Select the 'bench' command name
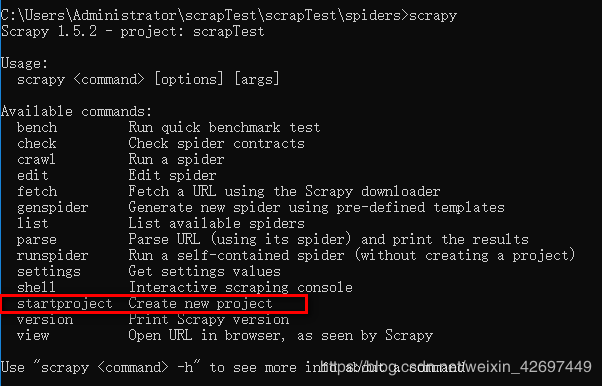 (37, 128)
